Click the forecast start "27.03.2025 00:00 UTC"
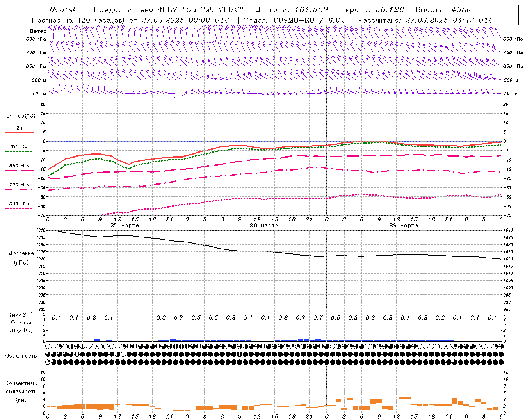Viewport: 525px width, 420px height. coord(185,20)
